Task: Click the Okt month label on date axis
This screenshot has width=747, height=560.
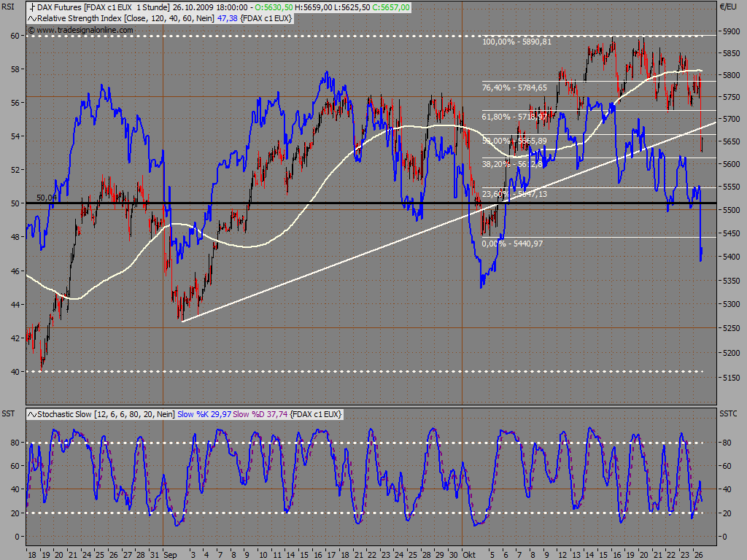Action: pyautogui.click(x=469, y=555)
